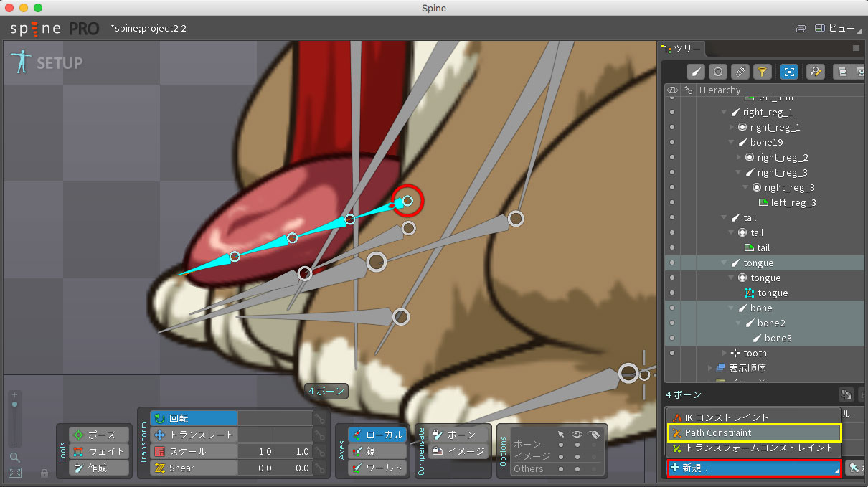Click the zoom magnifier icon in viewport

click(x=15, y=457)
